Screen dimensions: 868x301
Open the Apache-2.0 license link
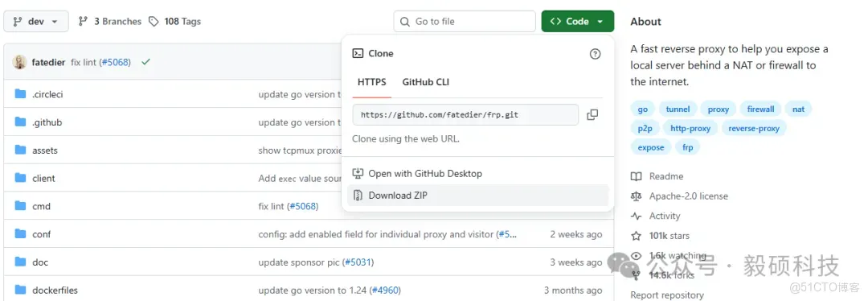[x=689, y=196]
